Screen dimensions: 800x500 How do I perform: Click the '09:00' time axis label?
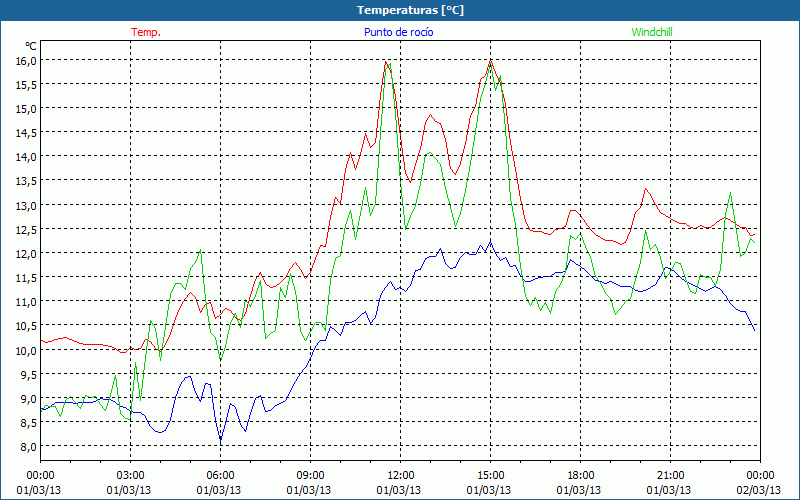[x=310, y=476]
